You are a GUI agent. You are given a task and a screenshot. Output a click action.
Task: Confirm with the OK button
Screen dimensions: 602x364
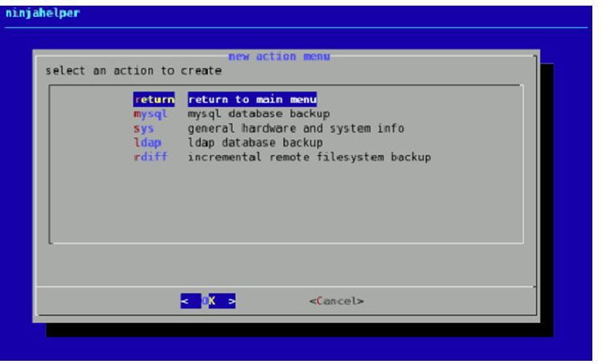208,301
